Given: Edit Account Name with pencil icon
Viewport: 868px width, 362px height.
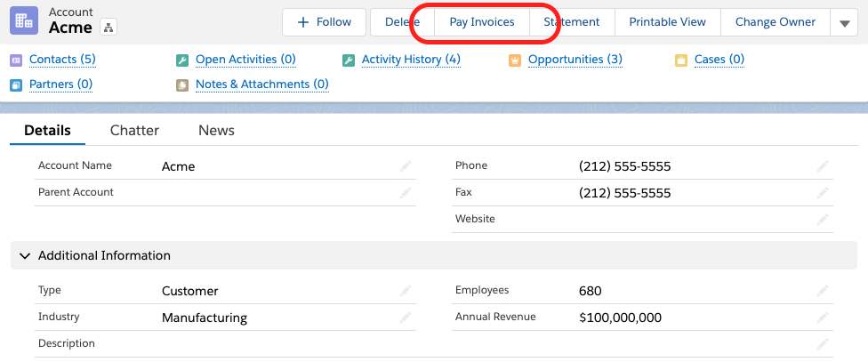Looking at the screenshot, I should pos(406,166).
